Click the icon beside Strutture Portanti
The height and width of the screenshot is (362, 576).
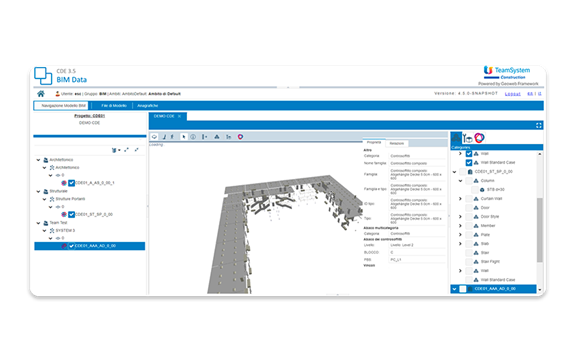click(52, 199)
